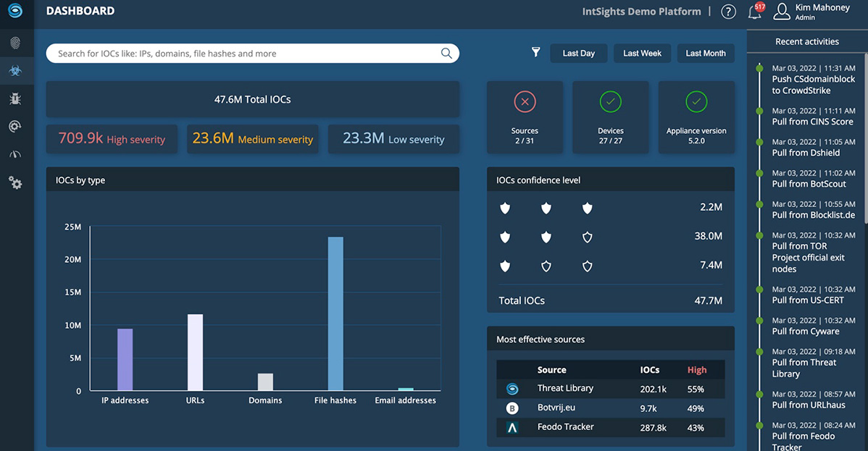Click the Sources 2 / 31 label
The height and width of the screenshot is (451, 868).
(x=525, y=135)
